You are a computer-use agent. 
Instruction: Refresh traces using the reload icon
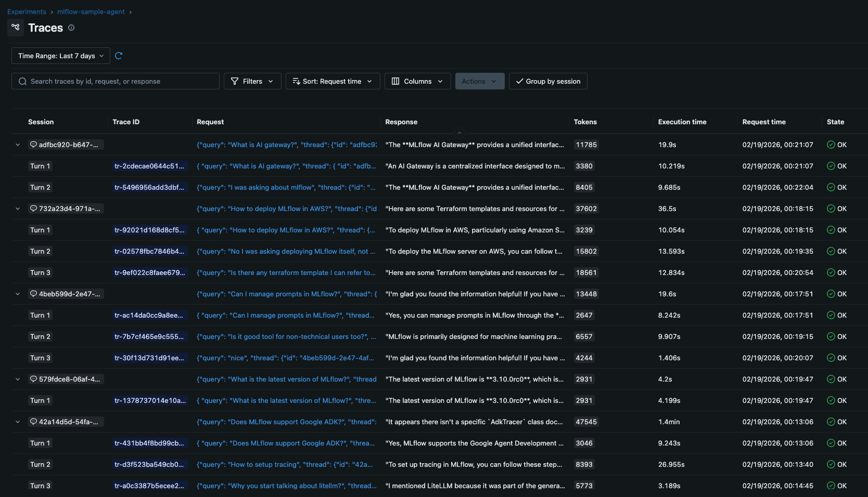pos(119,56)
